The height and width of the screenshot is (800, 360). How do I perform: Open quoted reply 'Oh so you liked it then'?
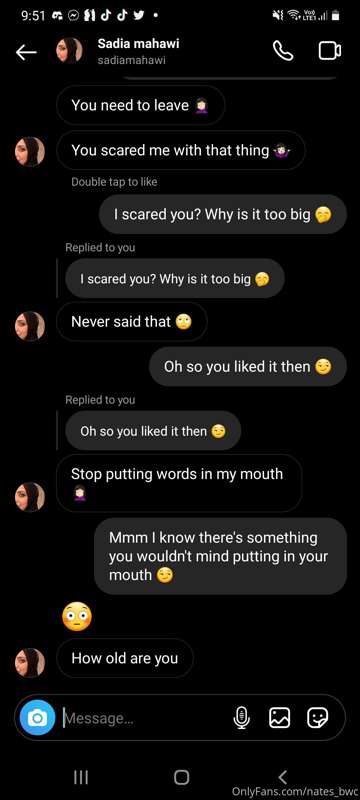tap(153, 431)
